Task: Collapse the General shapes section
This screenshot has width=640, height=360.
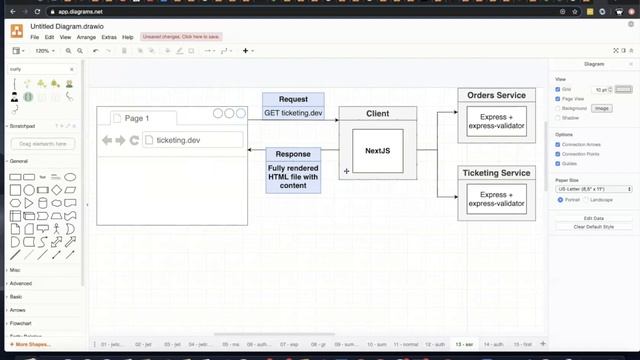Action: pos(18,161)
